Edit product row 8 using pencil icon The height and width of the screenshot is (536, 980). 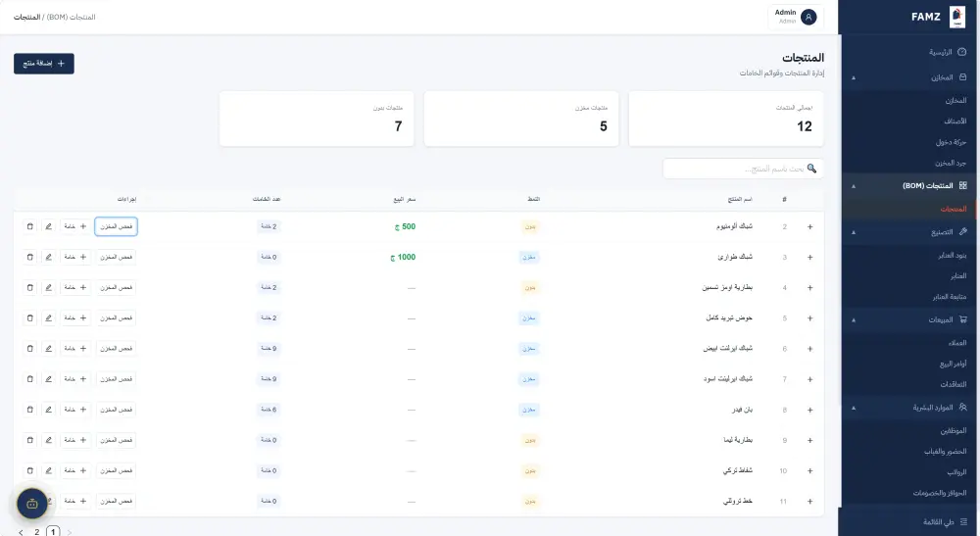pyautogui.click(x=48, y=410)
